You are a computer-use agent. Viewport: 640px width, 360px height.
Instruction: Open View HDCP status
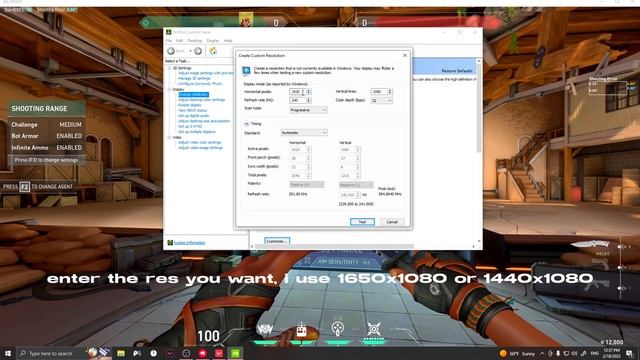193,111
